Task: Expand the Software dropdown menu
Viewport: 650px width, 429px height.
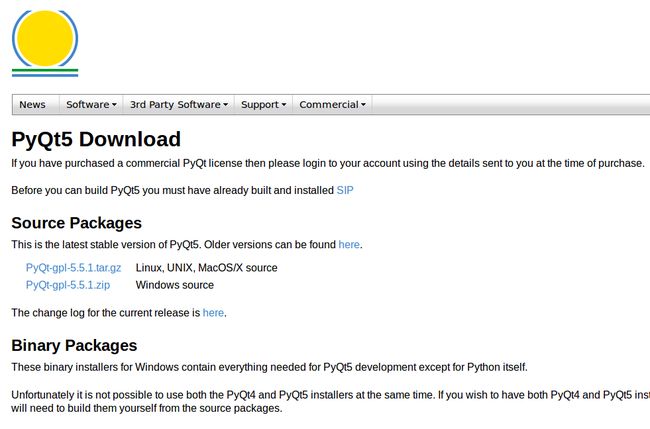Action: 91,104
